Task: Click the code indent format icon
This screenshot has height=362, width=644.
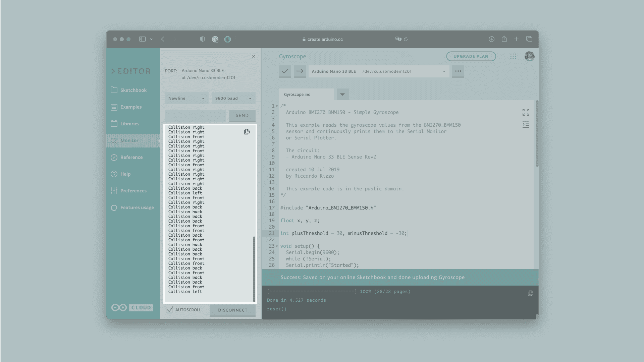Action: [x=526, y=125]
